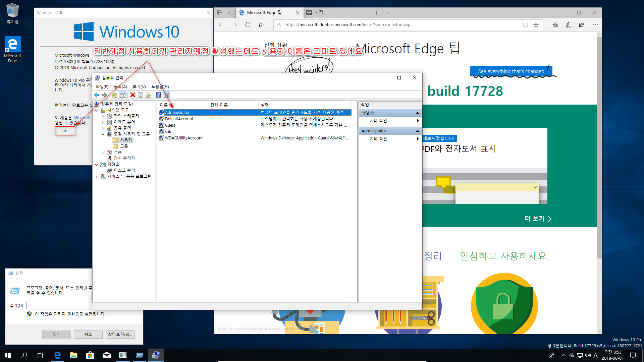Click the Add notes pen icon in Edge
644x362 pixels.
(x=569, y=25)
